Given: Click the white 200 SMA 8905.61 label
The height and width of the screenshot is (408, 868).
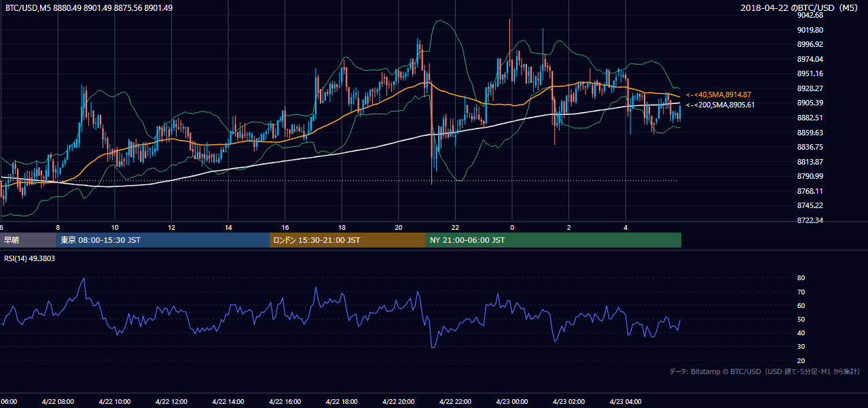Looking at the screenshot, I should (720, 105).
